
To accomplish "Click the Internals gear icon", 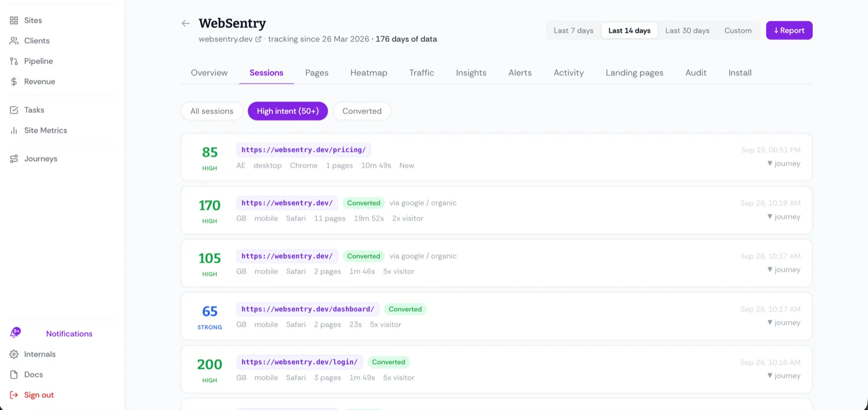I will 14,354.
